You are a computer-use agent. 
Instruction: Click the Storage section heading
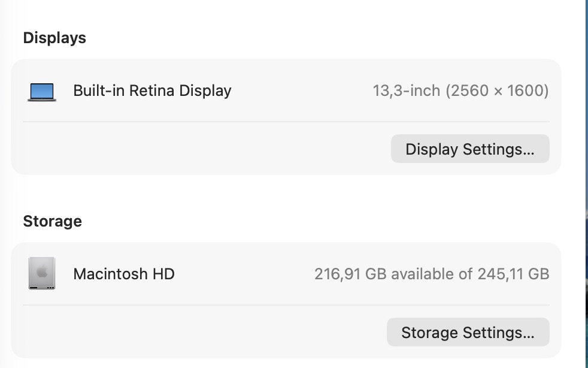click(52, 221)
